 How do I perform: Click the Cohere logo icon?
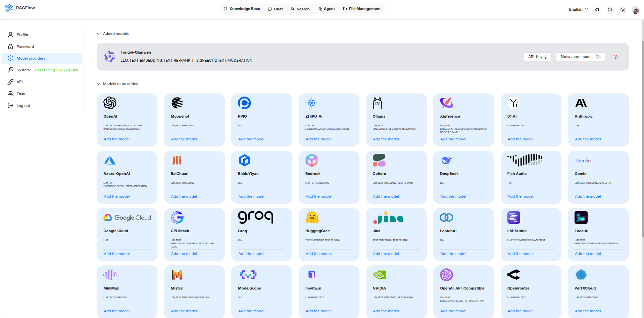[379, 160]
